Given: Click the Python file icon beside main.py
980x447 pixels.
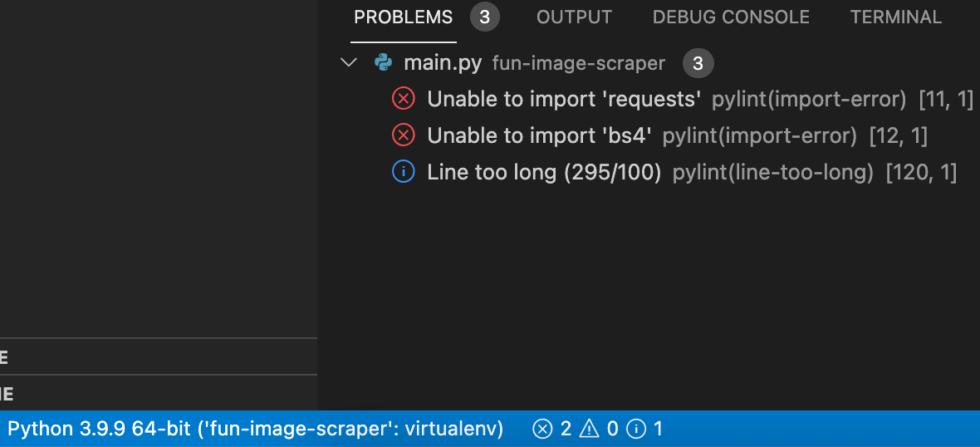Looking at the screenshot, I should point(383,63).
